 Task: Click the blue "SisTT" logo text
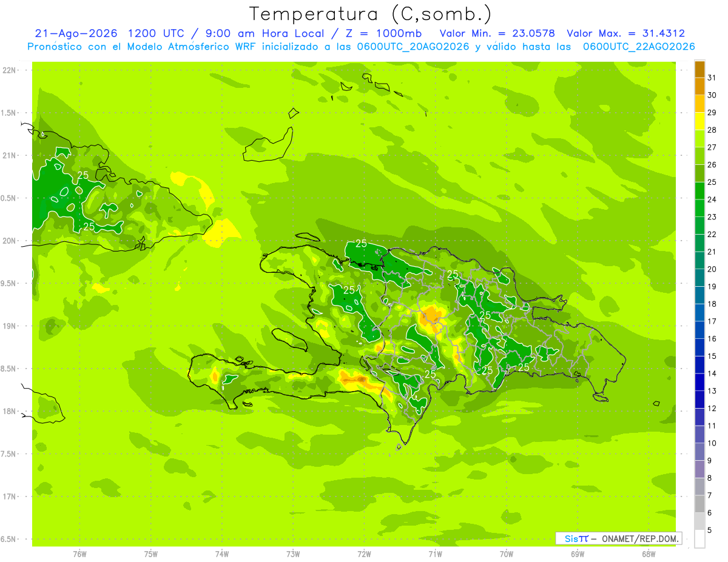pos(576,538)
